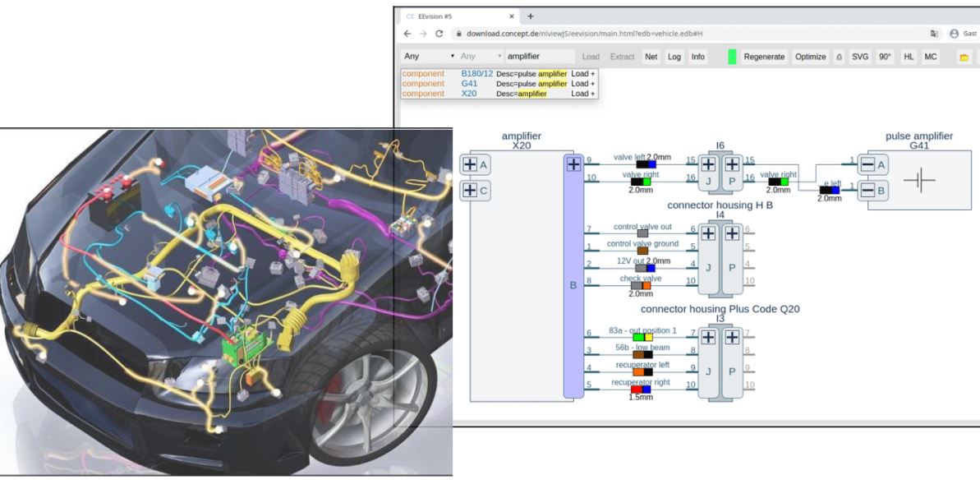
Task: Open the translate page icon in address bar
Action: point(934,34)
